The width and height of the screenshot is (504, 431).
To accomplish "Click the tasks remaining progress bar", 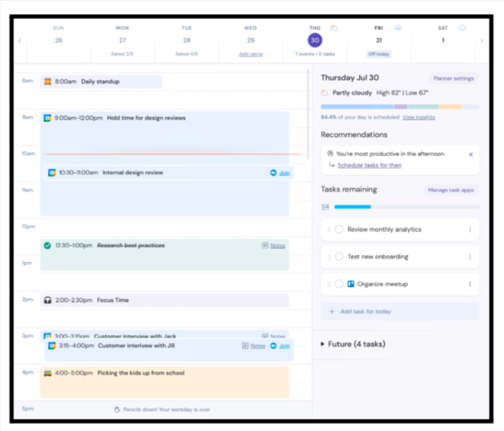I will (407, 207).
